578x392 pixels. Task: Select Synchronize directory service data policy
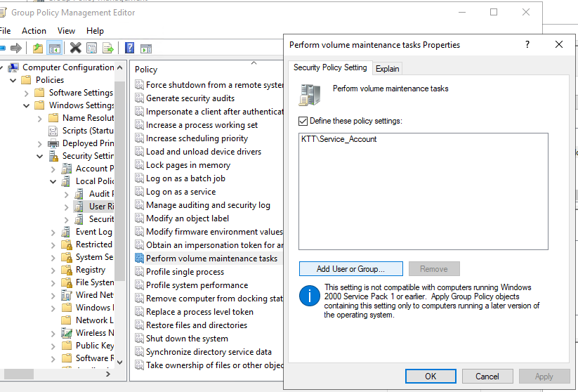(209, 352)
